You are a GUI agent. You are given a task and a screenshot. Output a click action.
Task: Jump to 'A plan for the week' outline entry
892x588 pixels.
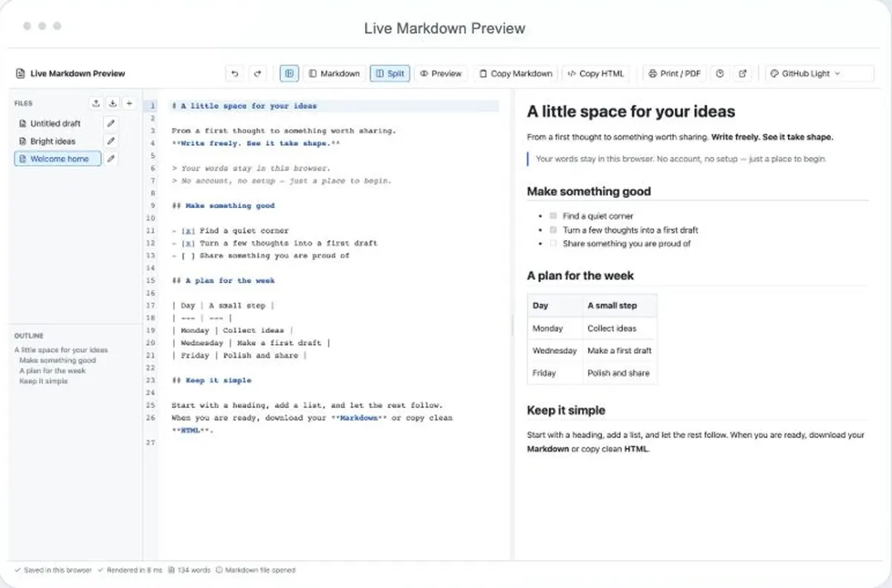pyautogui.click(x=52, y=370)
